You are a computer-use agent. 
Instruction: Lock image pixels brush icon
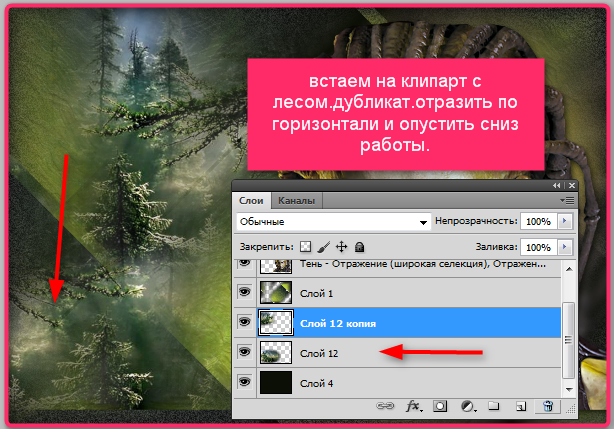[x=323, y=247]
